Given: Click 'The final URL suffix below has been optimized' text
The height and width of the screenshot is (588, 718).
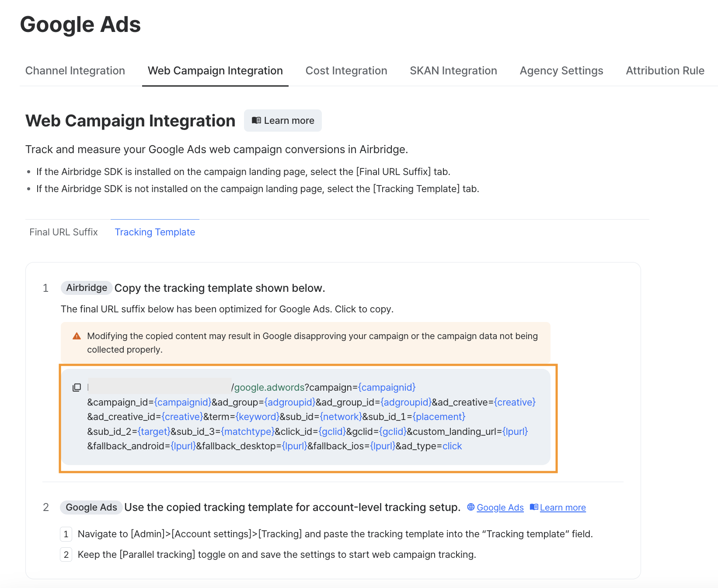Looking at the screenshot, I should click(x=227, y=309).
